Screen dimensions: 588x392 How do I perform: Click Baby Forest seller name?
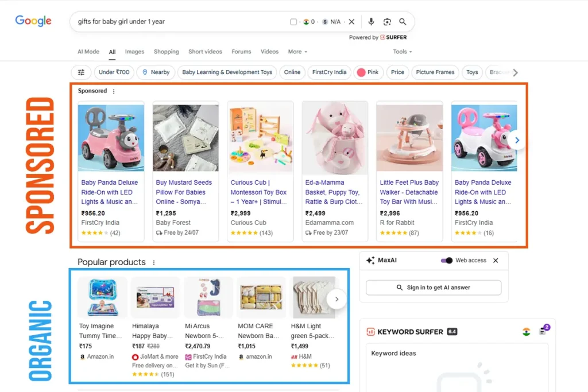[x=173, y=223]
